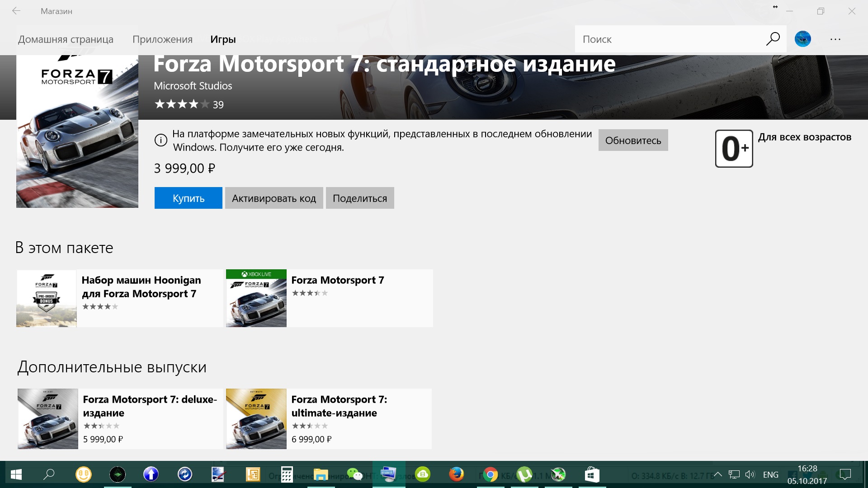
Task: Click the info circle icon
Action: click(x=160, y=140)
